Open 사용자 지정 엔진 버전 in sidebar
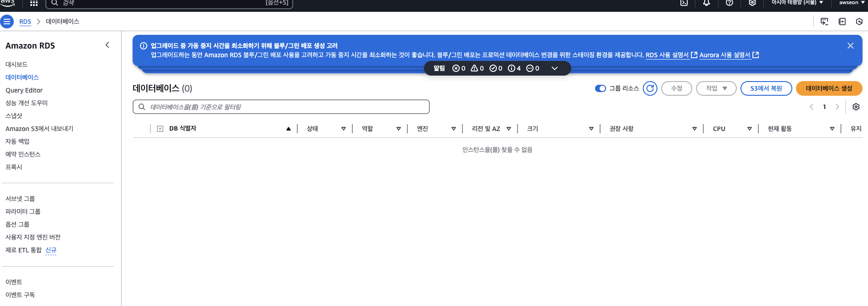 [33, 237]
